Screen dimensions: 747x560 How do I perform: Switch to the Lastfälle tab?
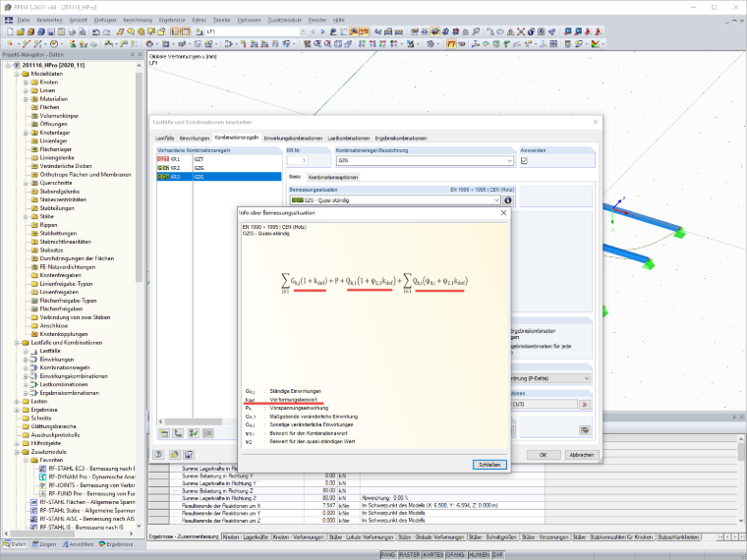pos(165,139)
